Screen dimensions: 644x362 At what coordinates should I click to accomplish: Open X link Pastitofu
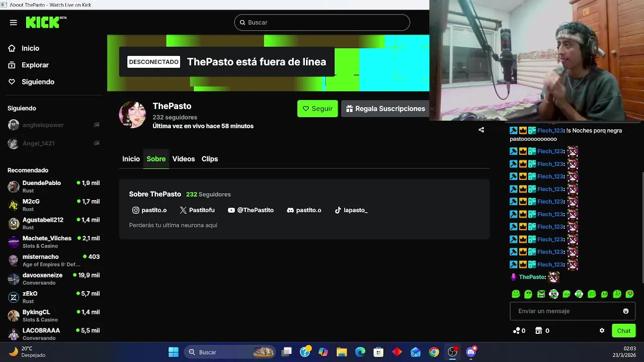(197, 210)
